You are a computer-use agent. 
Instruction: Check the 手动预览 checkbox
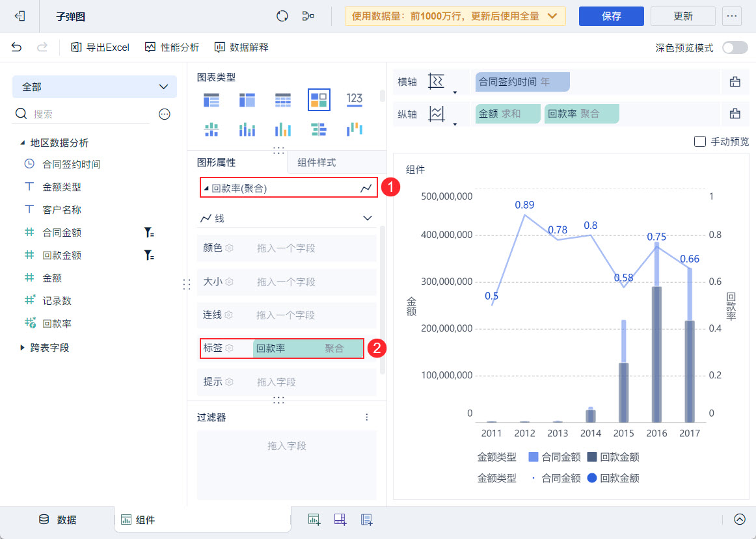699,142
